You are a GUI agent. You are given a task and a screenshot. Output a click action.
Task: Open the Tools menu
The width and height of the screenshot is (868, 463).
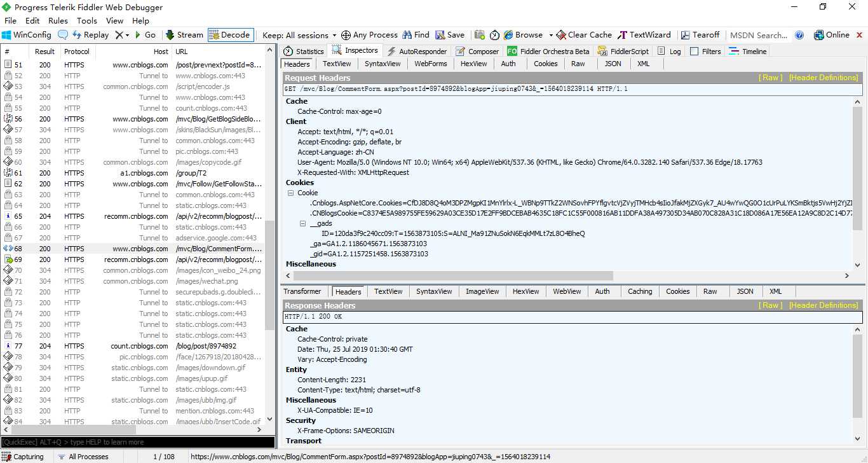pos(87,20)
